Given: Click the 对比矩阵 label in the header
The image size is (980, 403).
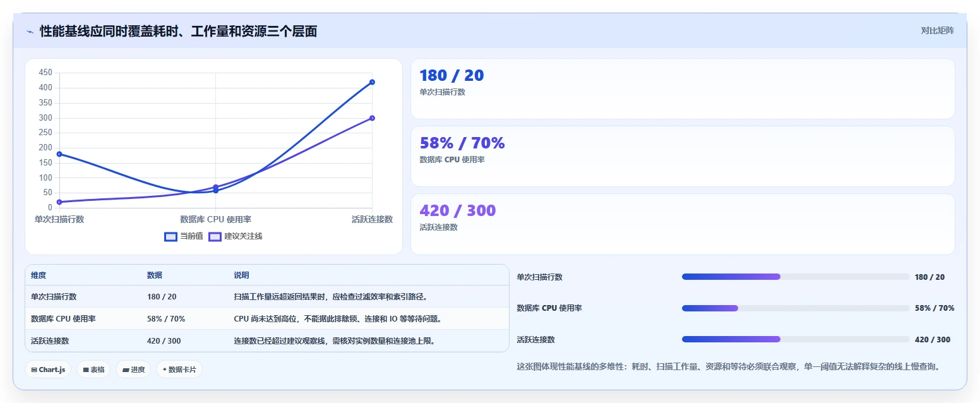Looking at the screenshot, I should click(x=937, y=30).
